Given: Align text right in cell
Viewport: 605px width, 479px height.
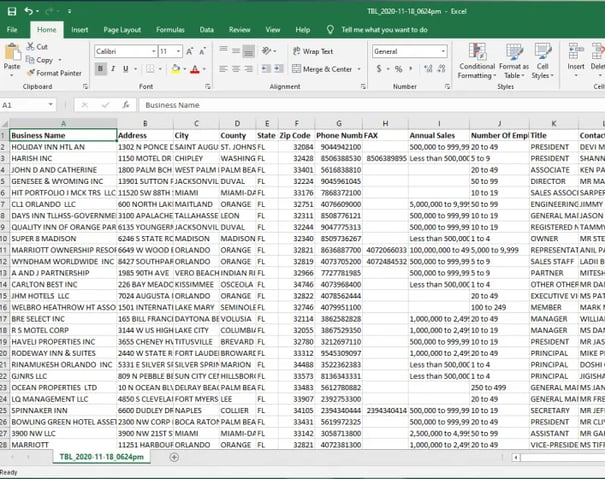Looking at the screenshot, I should click(249, 69).
